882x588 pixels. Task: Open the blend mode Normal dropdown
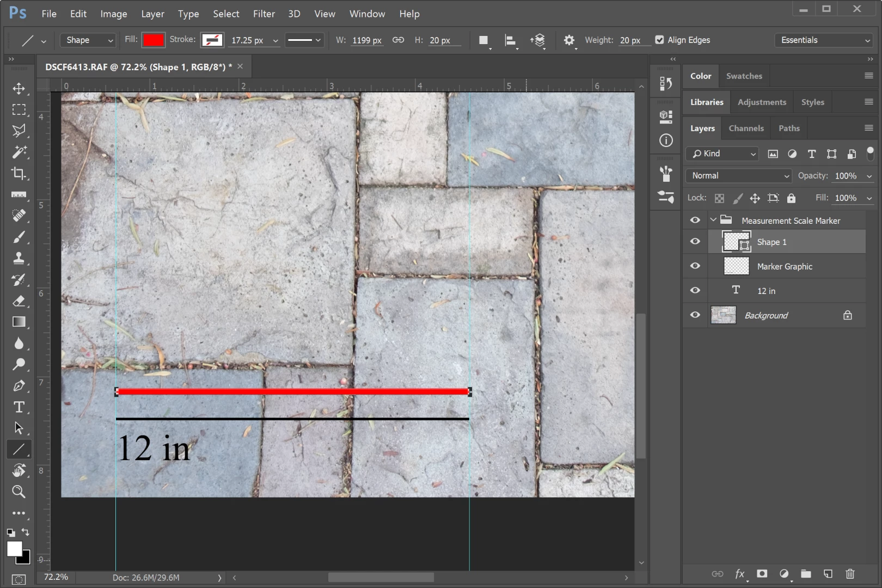coord(739,176)
